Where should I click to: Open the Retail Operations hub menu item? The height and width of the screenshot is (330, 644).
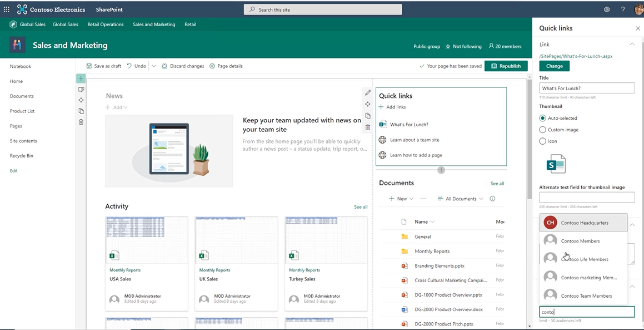click(105, 24)
